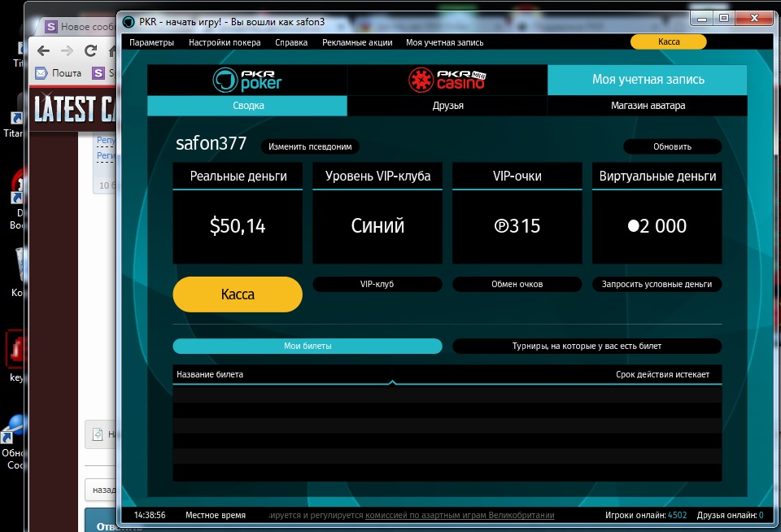Open the Почта bookmark in browser
Image resolution: width=781 pixels, height=532 pixels.
[59, 73]
